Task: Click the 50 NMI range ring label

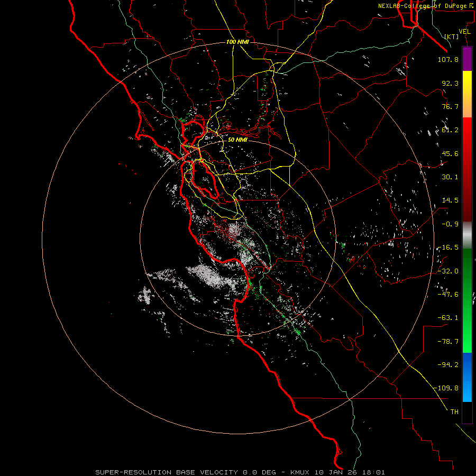Action: [237, 140]
